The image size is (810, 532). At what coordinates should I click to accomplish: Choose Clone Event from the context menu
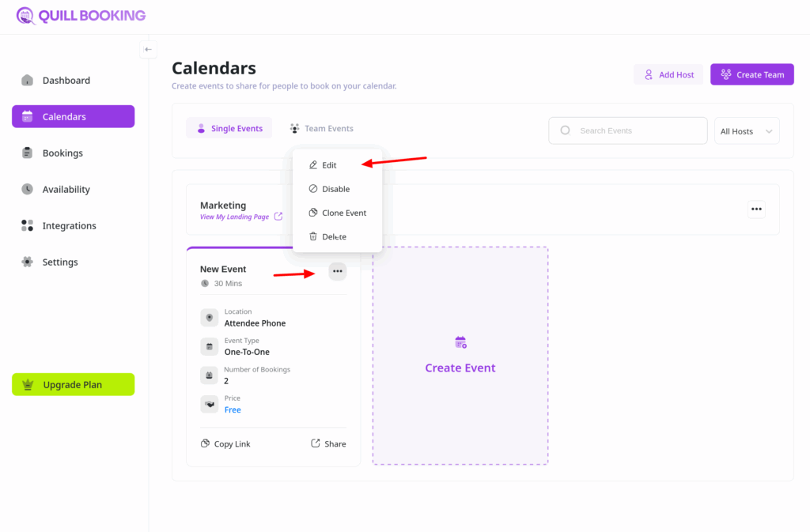(x=343, y=213)
